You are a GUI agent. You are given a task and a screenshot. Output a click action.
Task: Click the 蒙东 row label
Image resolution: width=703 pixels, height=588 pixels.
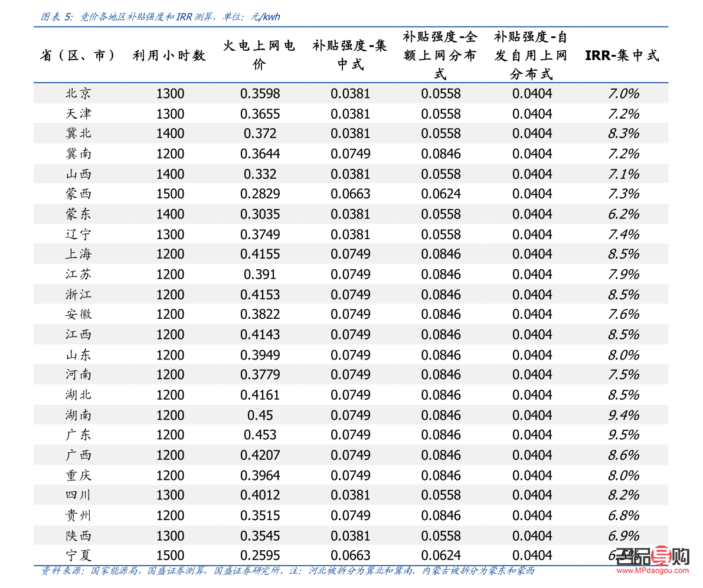click(79, 214)
